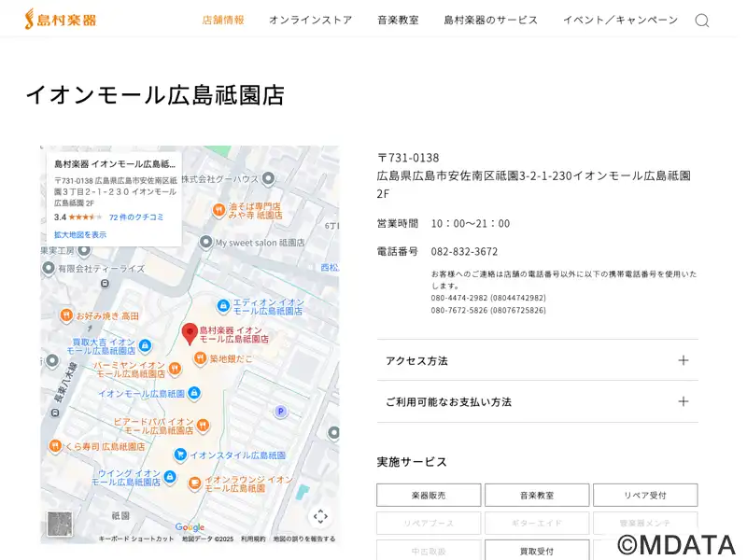The width and height of the screenshot is (747, 560).
Task: Click the 楽器販売 service button
Action: click(429, 496)
